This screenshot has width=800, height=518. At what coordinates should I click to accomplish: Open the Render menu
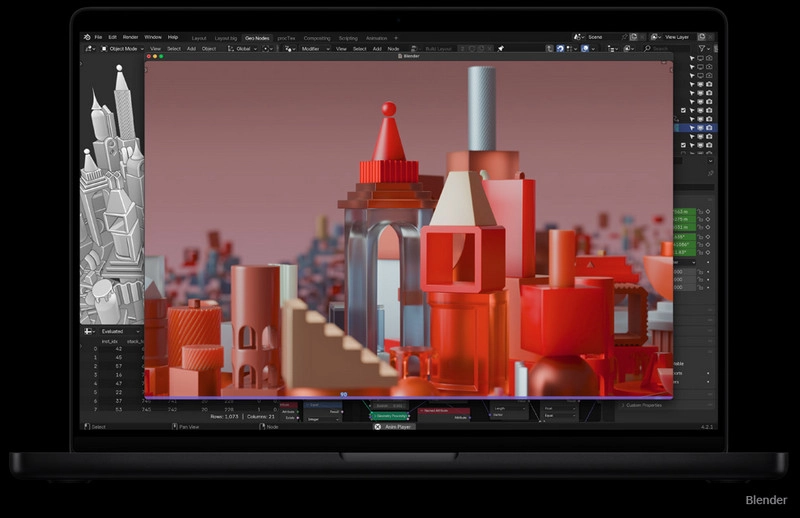[131, 37]
